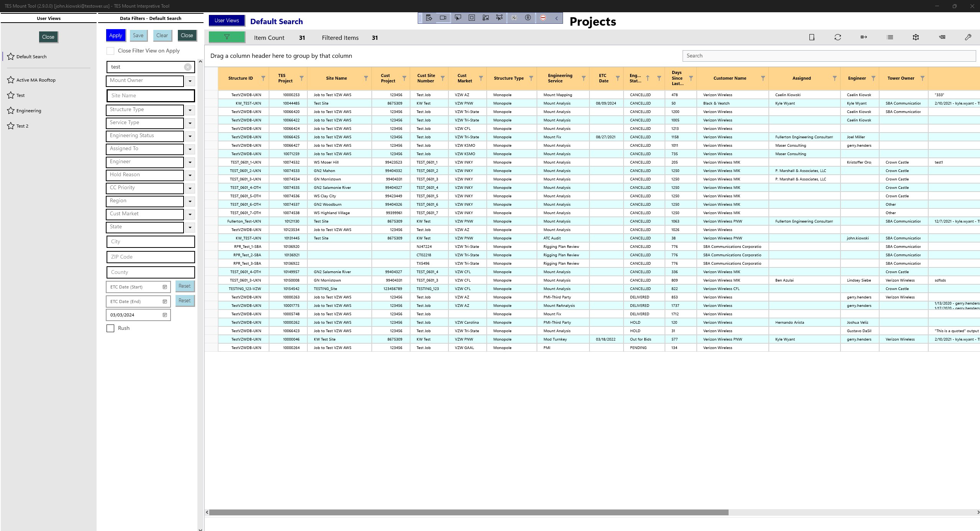Select Active MA Rooftop user view
This screenshot has width=980, height=531.
tap(36, 80)
